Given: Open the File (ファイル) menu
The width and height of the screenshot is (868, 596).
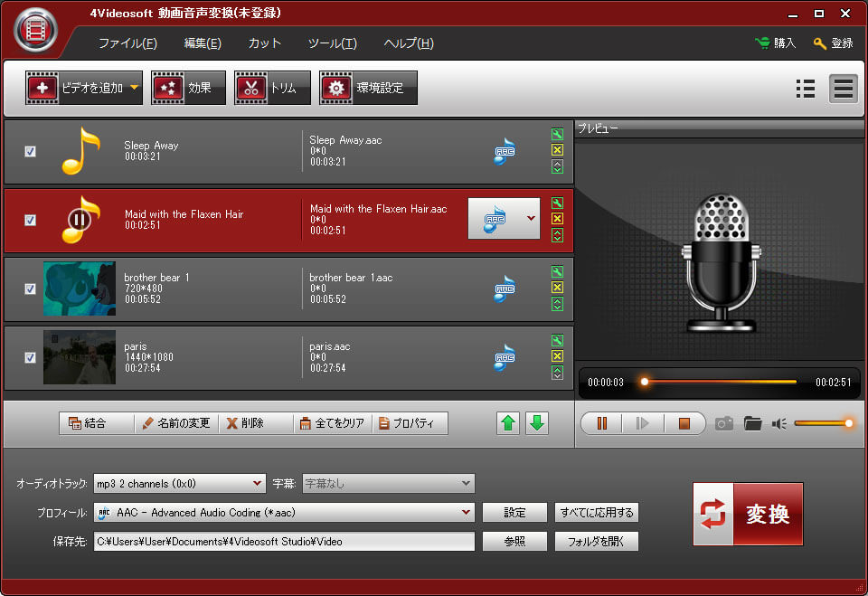Looking at the screenshot, I should point(127,43).
